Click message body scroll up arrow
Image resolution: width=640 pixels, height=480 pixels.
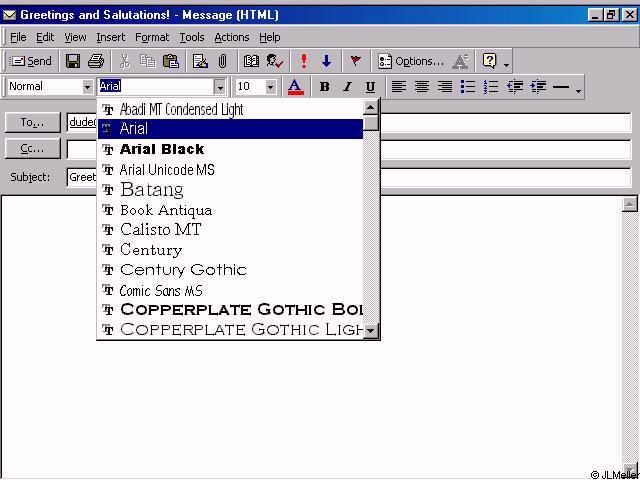tap(629, 204)
